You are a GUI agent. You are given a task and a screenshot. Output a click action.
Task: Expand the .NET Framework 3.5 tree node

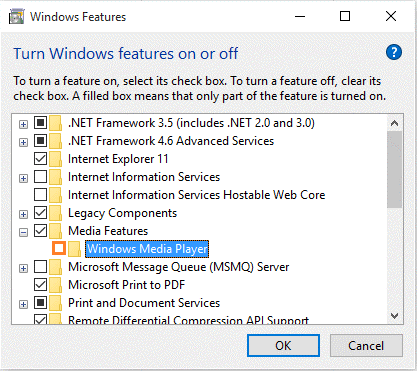23,125
